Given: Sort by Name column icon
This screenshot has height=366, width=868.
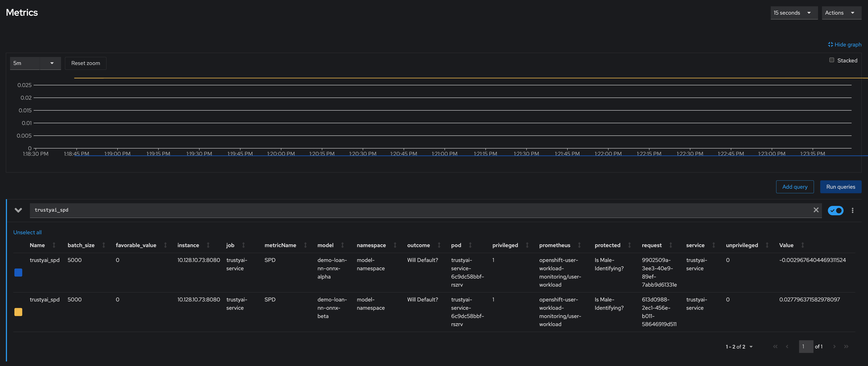Looking at the screenshot, I should tap(54, 245).
